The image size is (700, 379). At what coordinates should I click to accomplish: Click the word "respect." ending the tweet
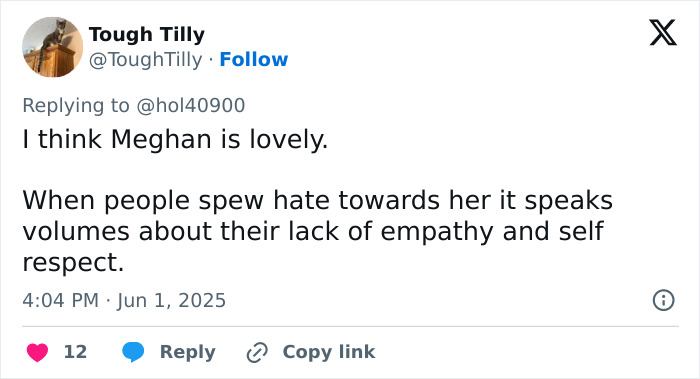[73, 262]
